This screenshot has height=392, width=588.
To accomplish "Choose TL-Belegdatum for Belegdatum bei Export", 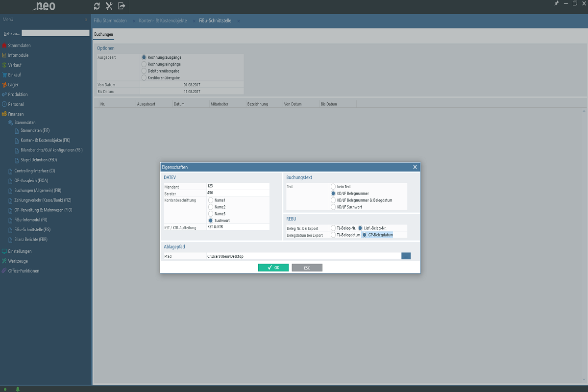I will click(x=333, y=235).
